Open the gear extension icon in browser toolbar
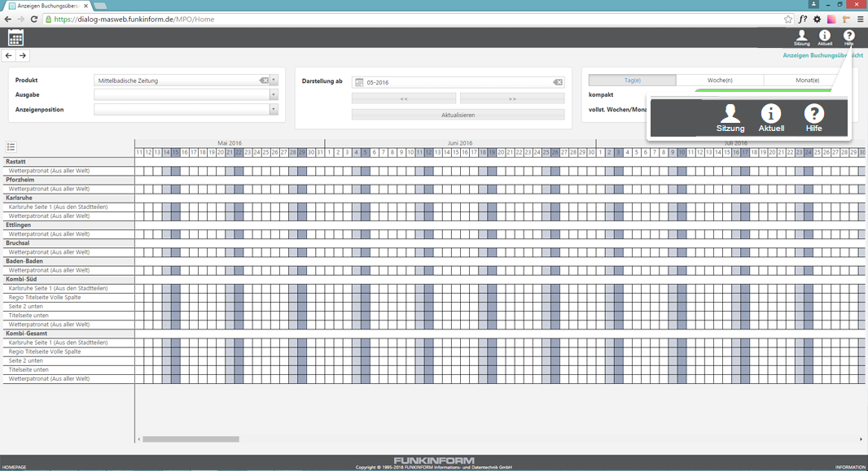 click(817, 19)
